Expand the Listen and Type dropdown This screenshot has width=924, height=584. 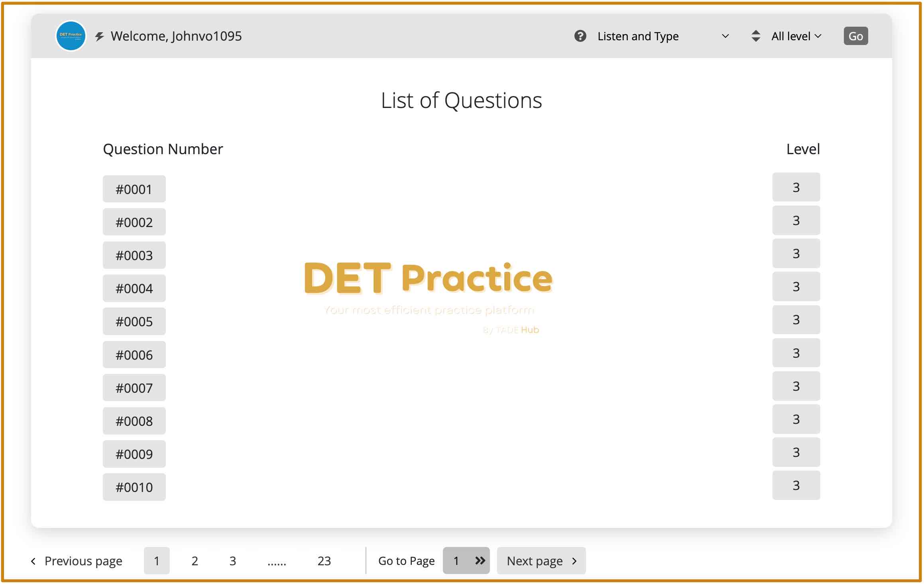point(662,36)
